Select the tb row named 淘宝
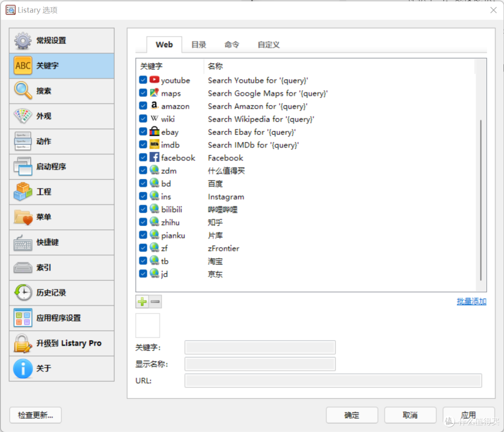The height and width of the screenshot is (432, 504). tap(306, 261)
